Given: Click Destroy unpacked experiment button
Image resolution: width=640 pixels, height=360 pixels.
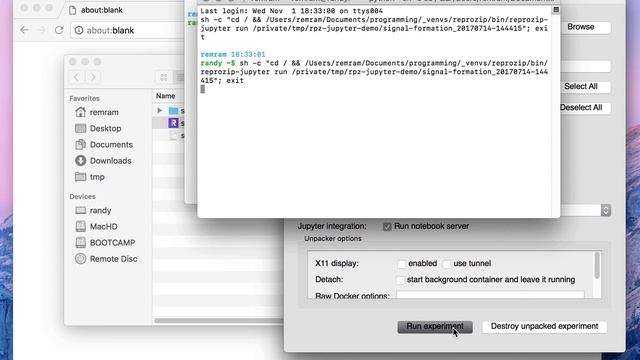Looking at the screenshot, I should (x=544, y=327).
